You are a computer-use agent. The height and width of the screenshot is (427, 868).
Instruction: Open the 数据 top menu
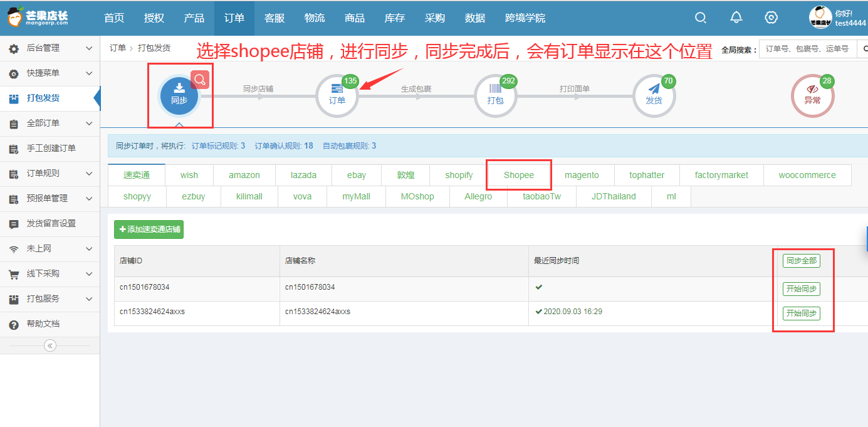[x=475, y=18]
